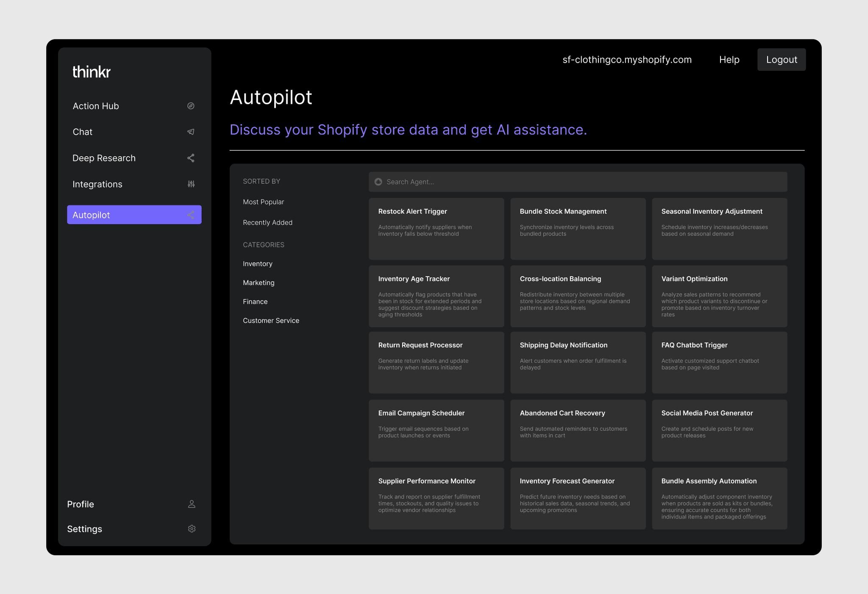Filter agents by Marketing
Screen dimensions: 868x594
pyautogui.click(x=259, y=283)
